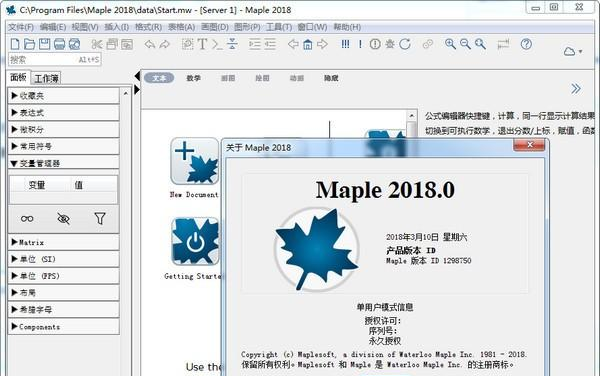Viewport: 600px width, 376px height.
Task: Open the 文件(F) menu
Action: (x=21, y=27)
